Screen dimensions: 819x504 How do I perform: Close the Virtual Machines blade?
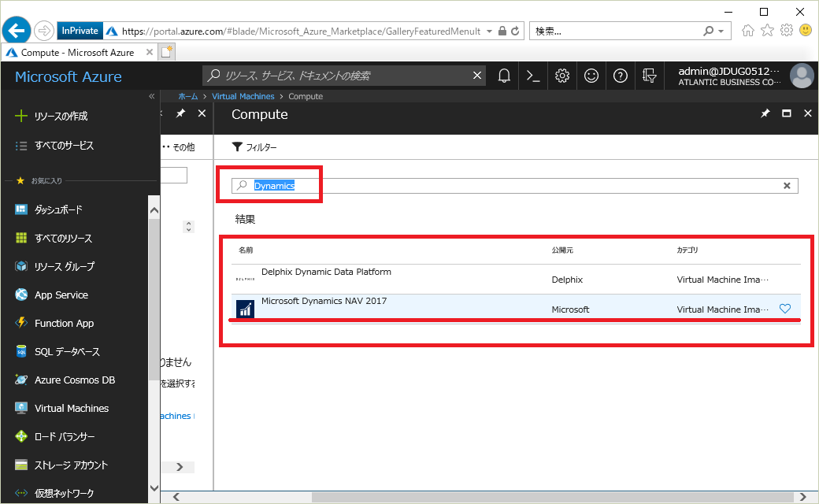point(202,113)
